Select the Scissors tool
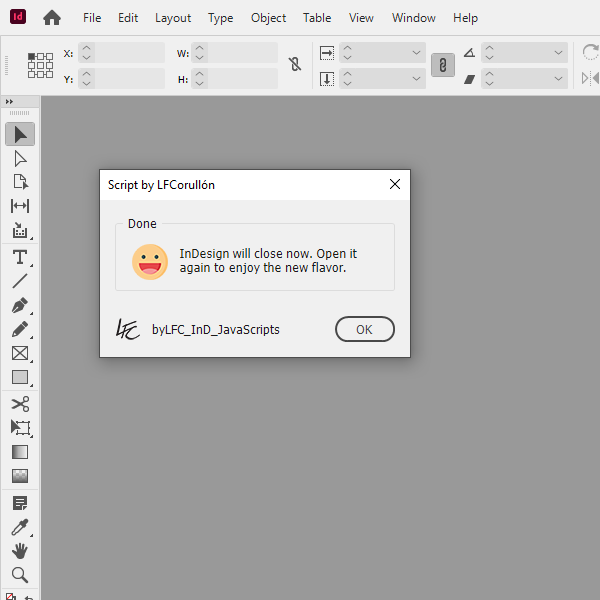The width and height of the screenshot is (600, 600). pyautogui.click(x=20, y=404)
